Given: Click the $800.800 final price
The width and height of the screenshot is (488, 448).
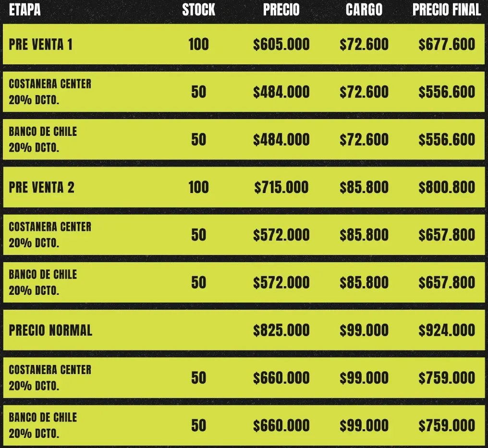Looking at the screenshot, I should [446, 187].
